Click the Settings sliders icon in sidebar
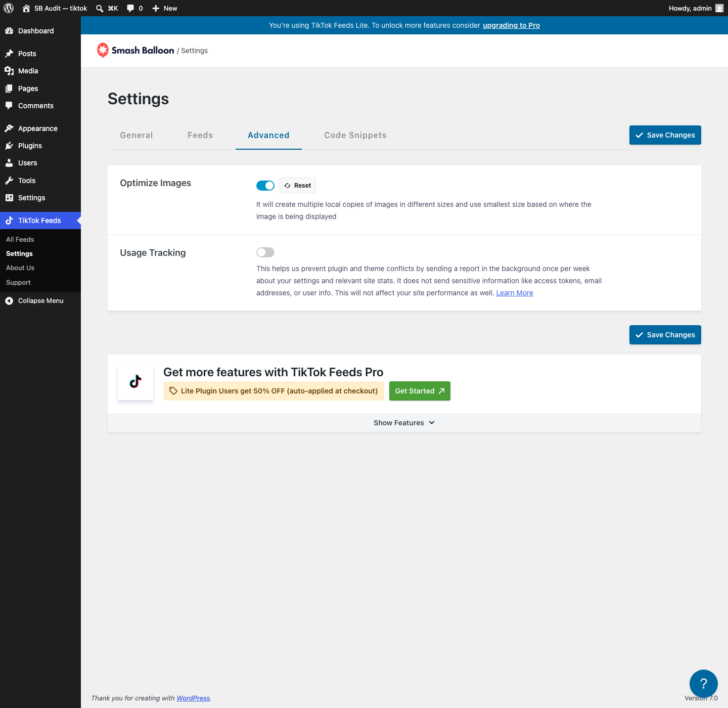 click(x=9, y=198)
